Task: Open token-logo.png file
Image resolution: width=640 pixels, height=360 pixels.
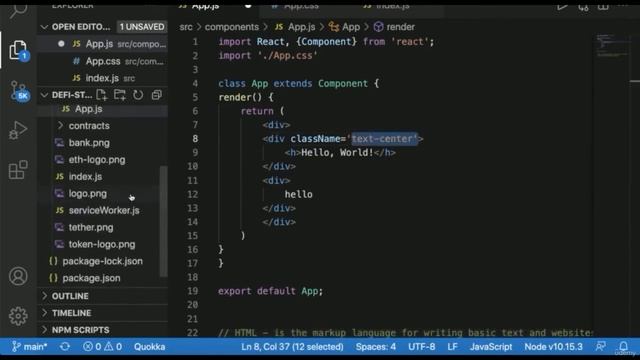Action: 102,244
